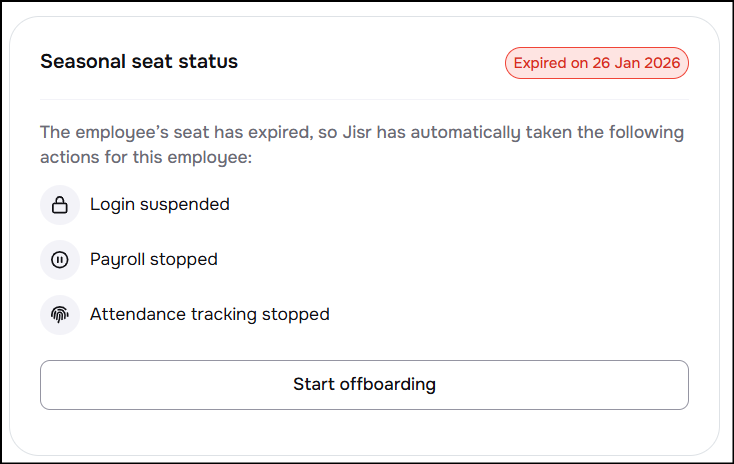Click the Payroll stopped label
The width and height of the screenshot is (734, 464).
point(154,260)
